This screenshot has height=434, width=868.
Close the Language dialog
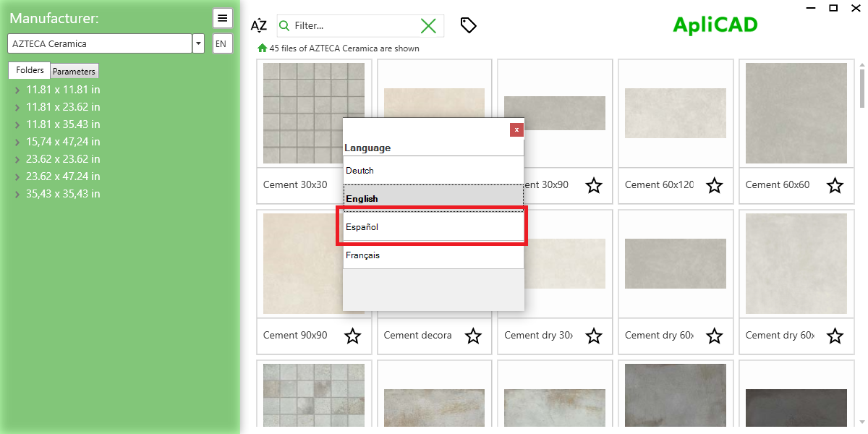516,129
